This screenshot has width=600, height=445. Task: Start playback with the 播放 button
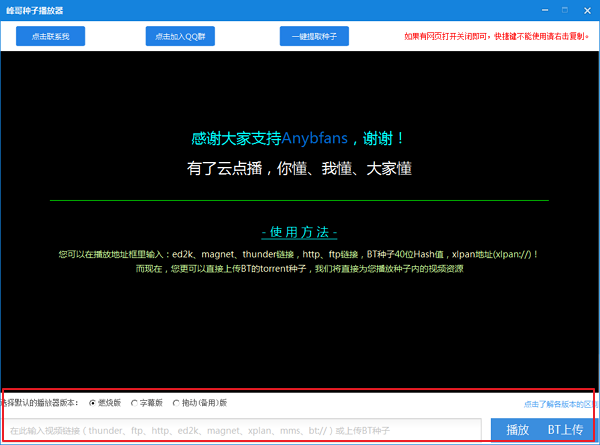coord(517,430)
